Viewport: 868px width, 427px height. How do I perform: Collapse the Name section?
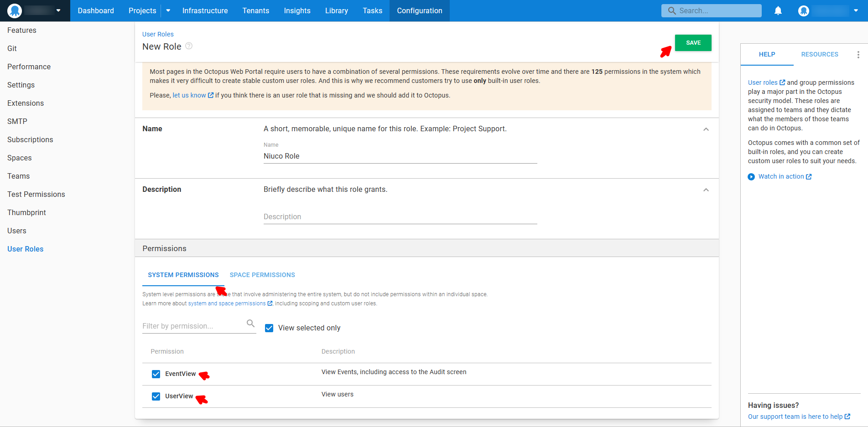[706, 129]
